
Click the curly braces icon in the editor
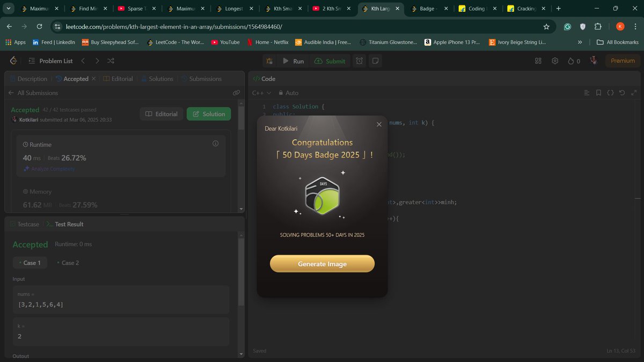[x=610, y=93]
